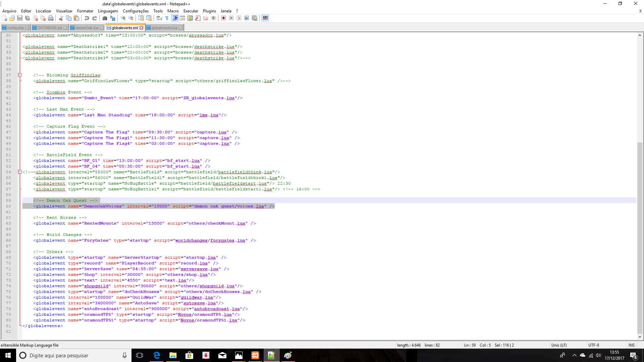Open the Linguagem menu
Viewport: 644px width, 362px height.
pos(108,11)
